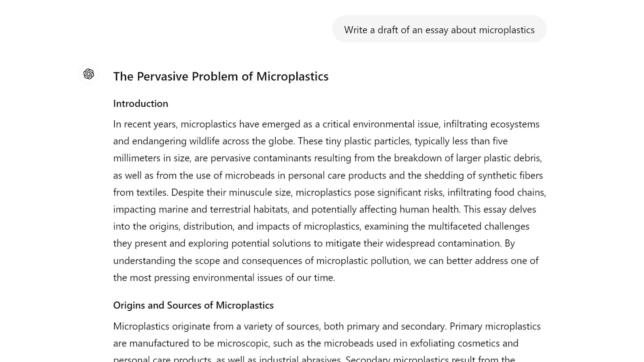The height and width of the screenshot is (362, 644).
Task: Click the phrase "This essay delves" in the introduction
Action: tap(500, 210)
